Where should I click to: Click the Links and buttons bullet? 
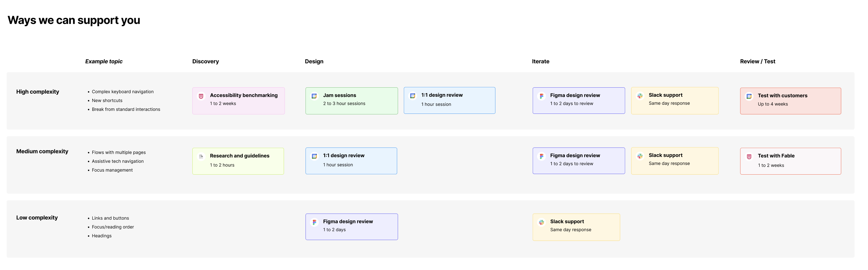tap(110, 218)
